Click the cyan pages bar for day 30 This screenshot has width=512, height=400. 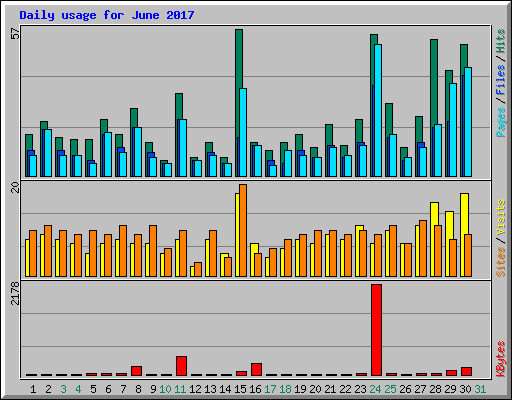click(468, 122)
